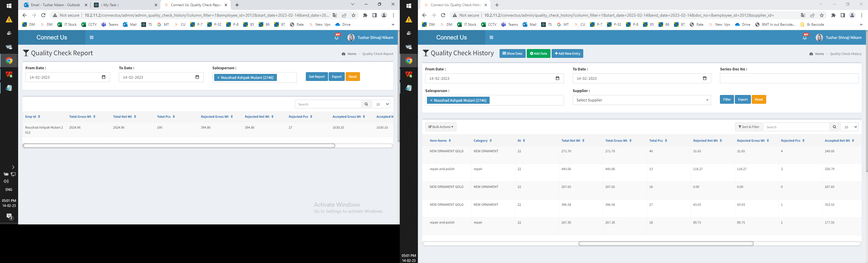The height and width of the screenshot is (263, 868).
Task: Click volume speaker icon in left taskbar
Action: (6, 181)
